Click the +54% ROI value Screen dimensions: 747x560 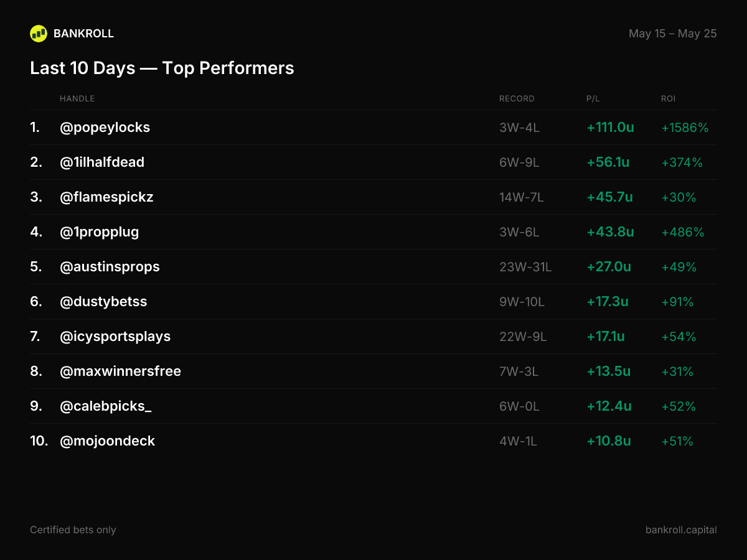pyautogui.click(x=679, y=337)
